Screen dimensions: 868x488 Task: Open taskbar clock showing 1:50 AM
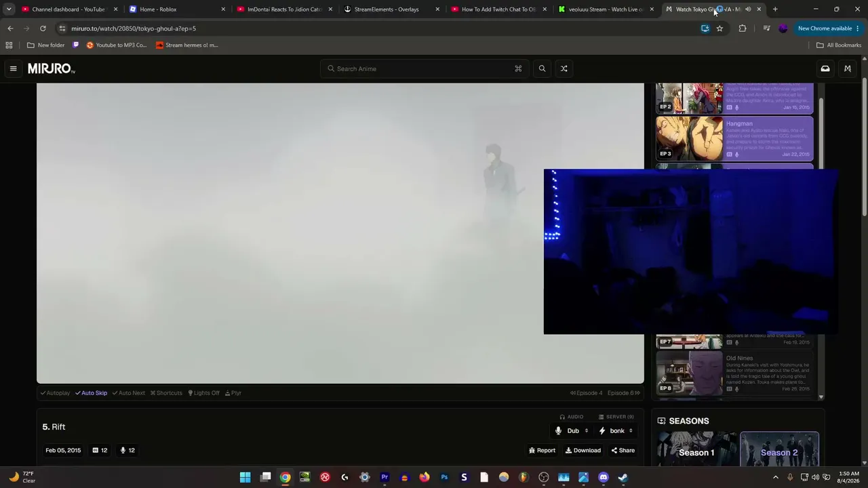[848, 477]
